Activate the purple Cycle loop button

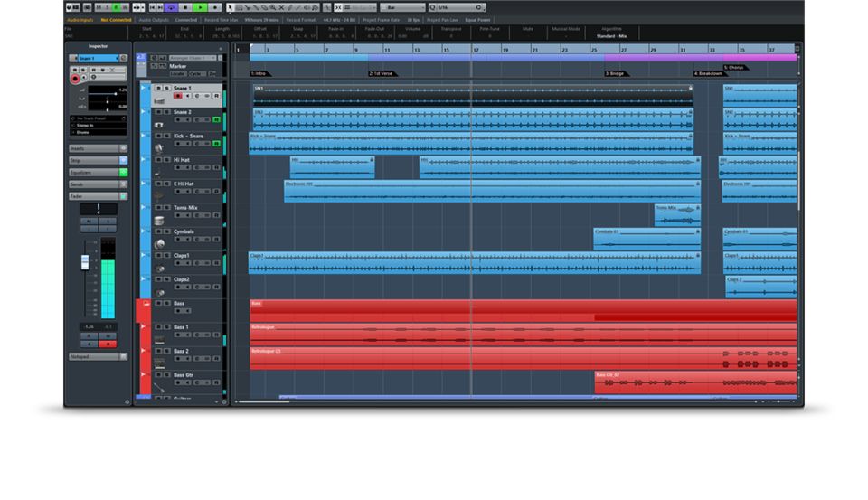click(171, 7)
